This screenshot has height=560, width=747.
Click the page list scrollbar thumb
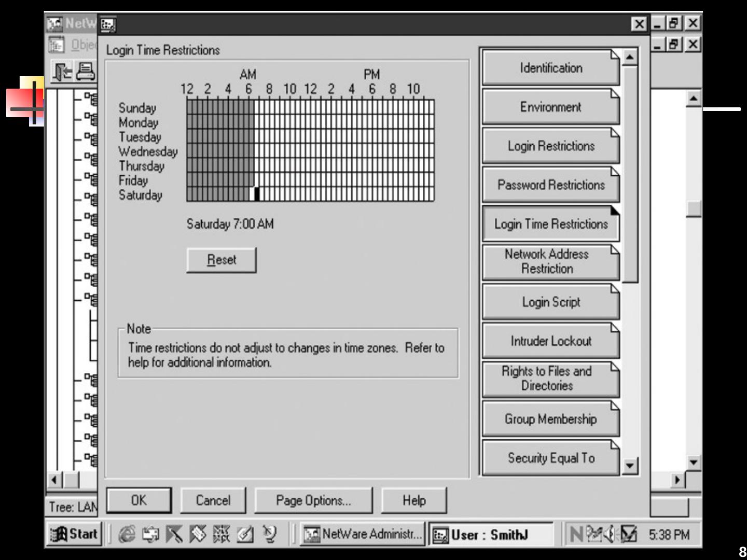[x=630, y=174]
